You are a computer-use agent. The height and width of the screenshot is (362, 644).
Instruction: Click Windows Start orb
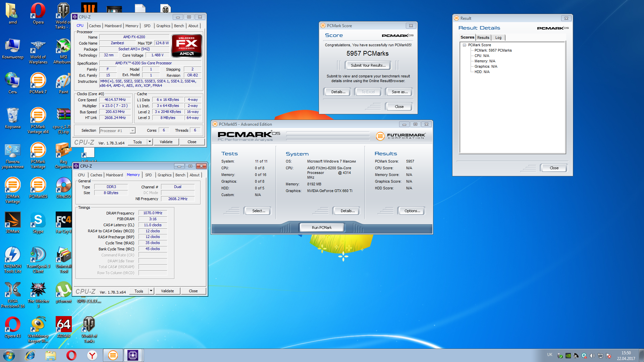coord(9,355)
